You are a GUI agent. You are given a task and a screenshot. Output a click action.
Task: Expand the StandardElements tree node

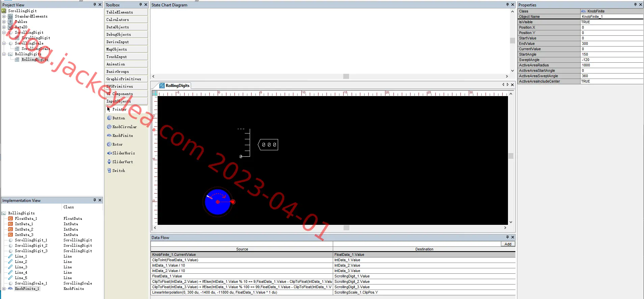(x=4, y=16)
